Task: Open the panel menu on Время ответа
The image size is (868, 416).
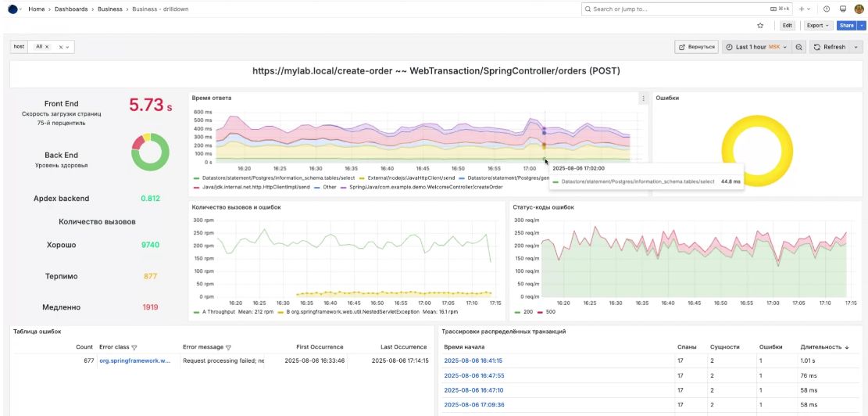Action: (x=643, y=99)
